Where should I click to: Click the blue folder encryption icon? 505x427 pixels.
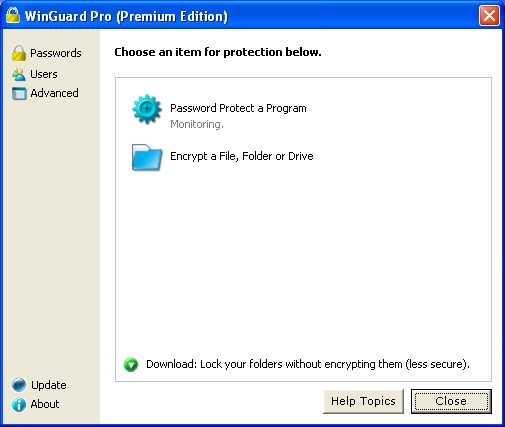[x=147, y=157]
